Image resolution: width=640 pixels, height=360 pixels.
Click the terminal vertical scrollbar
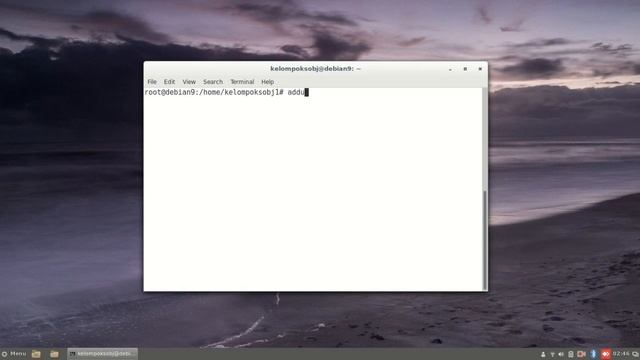tap(484, 240)
